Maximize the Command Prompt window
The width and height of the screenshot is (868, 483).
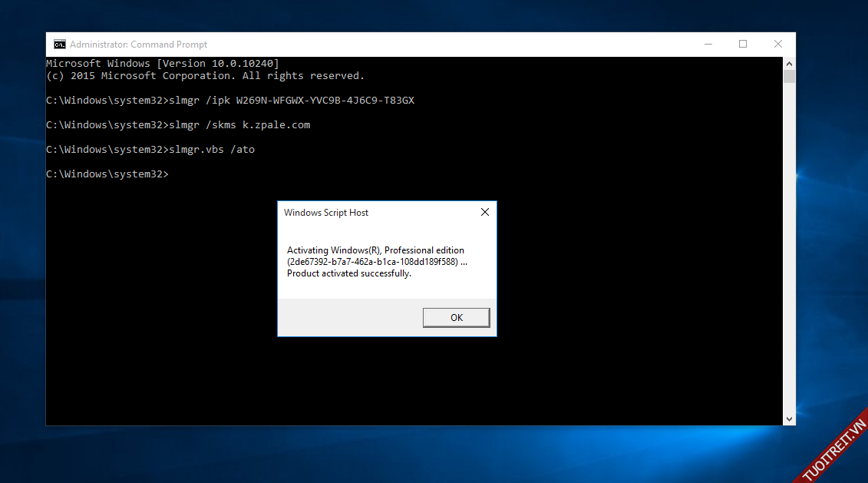(x=743, y=45)
